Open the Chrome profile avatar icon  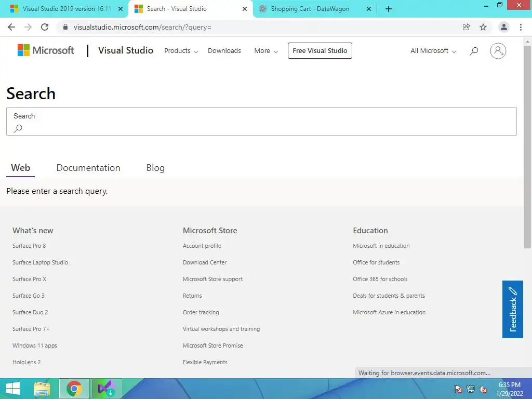click(x=504, y=27)
